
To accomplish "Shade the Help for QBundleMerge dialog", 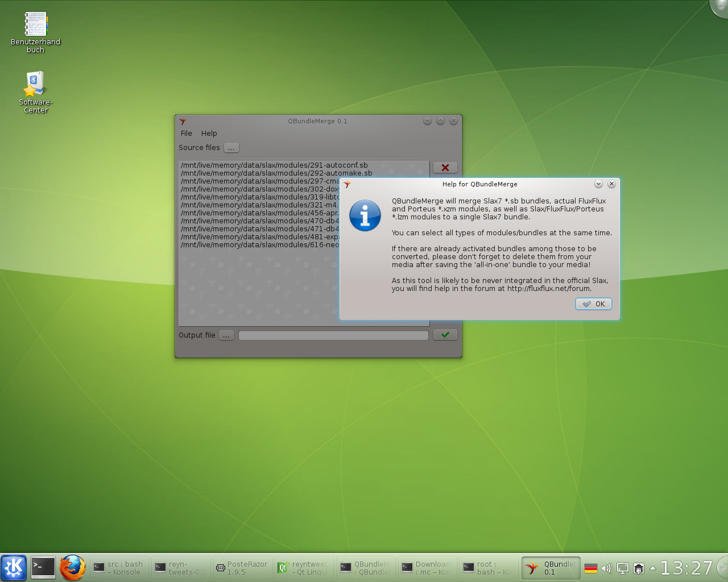I will tap(598, 184).
